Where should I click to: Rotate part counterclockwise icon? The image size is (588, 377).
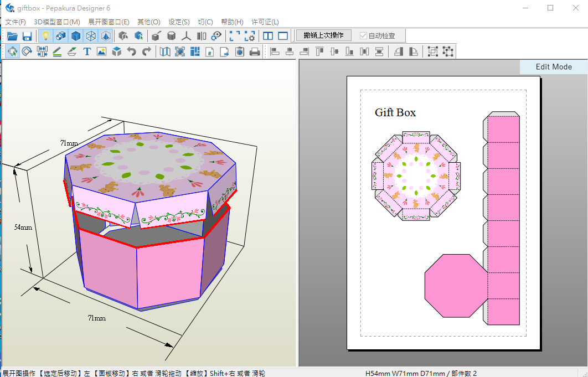click(x=398, y=51)
